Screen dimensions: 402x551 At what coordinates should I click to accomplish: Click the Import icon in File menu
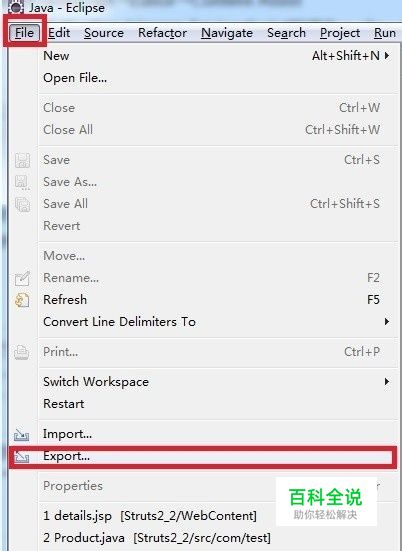point(21,435)
